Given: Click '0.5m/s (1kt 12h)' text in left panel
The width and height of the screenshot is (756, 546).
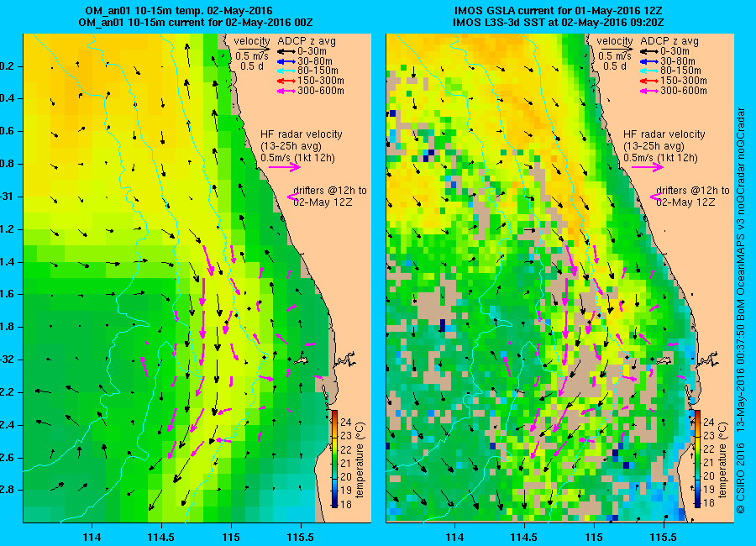Looking at the screenshot, I should 298,158.
